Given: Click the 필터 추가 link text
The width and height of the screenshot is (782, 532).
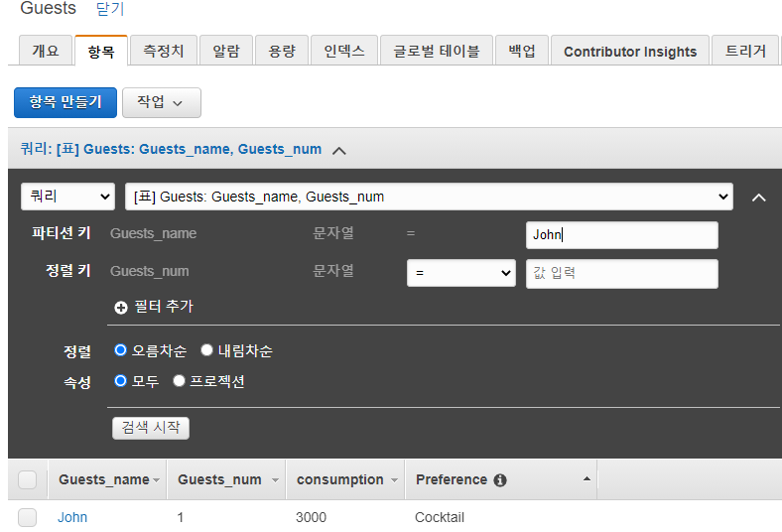Looking at the screenshot, I should (x=164, y=306).
